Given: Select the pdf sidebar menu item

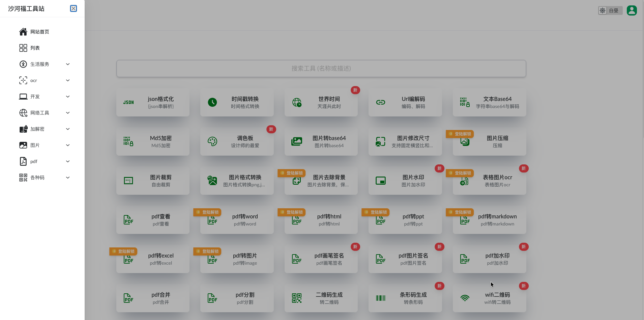Looking at the screenshot, I should [x=34, y=161].
